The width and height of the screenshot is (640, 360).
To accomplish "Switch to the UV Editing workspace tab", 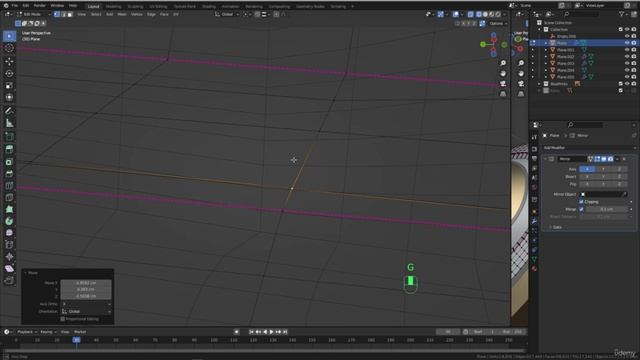I will (158, 7).
